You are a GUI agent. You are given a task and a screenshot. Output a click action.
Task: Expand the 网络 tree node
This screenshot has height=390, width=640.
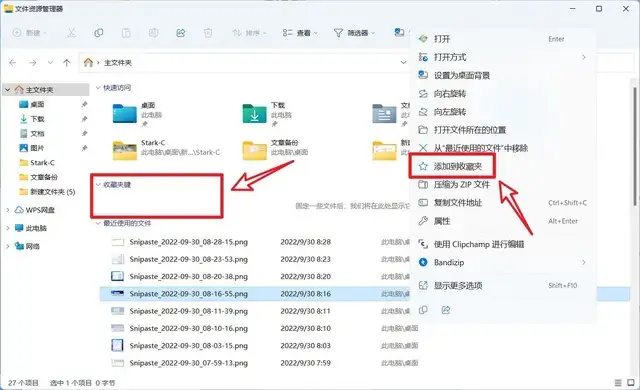8,246
